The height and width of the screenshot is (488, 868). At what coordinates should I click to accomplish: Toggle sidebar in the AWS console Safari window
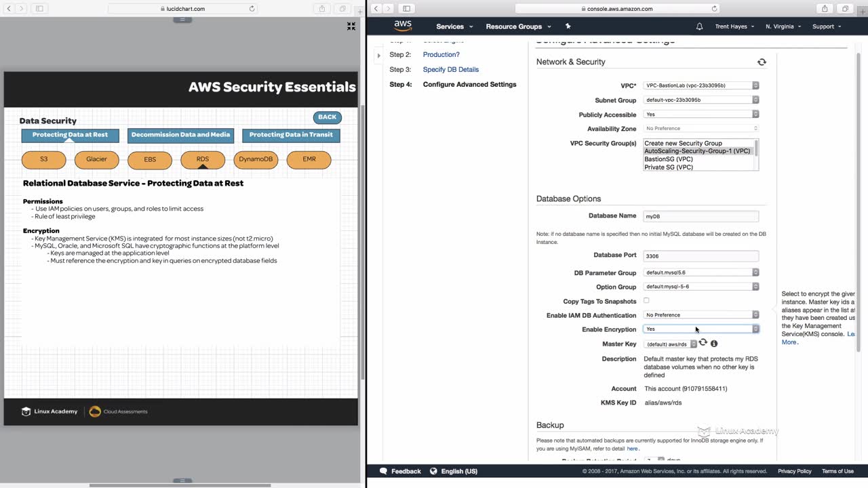[x=407, y=9]
